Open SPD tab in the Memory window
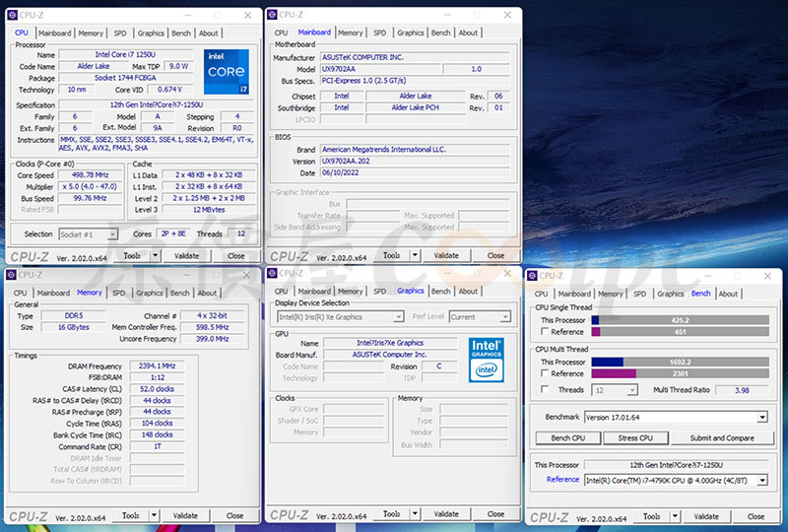The width and height of the screenshot is (788, 532). (x=118, y=293)
